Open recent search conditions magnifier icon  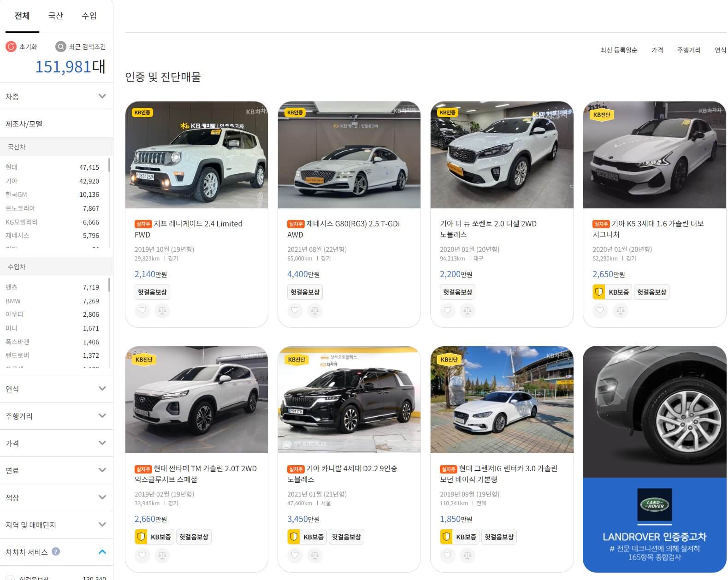point(60,47)
